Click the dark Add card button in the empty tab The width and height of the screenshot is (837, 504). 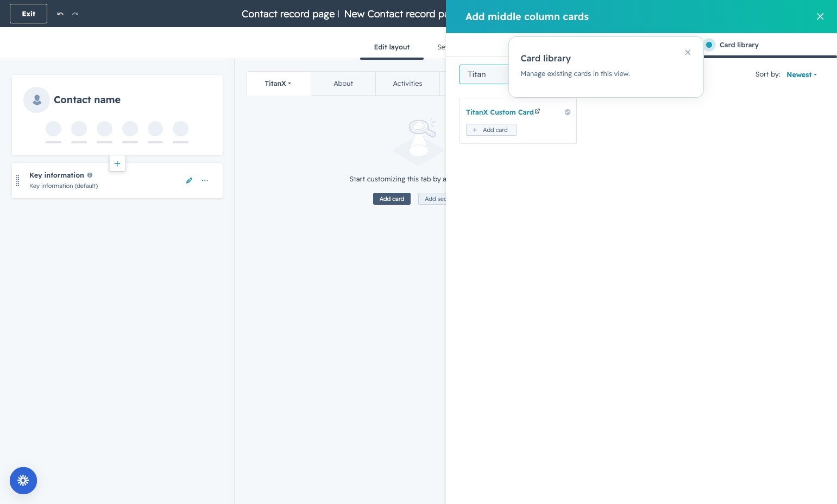coord(392,199)
